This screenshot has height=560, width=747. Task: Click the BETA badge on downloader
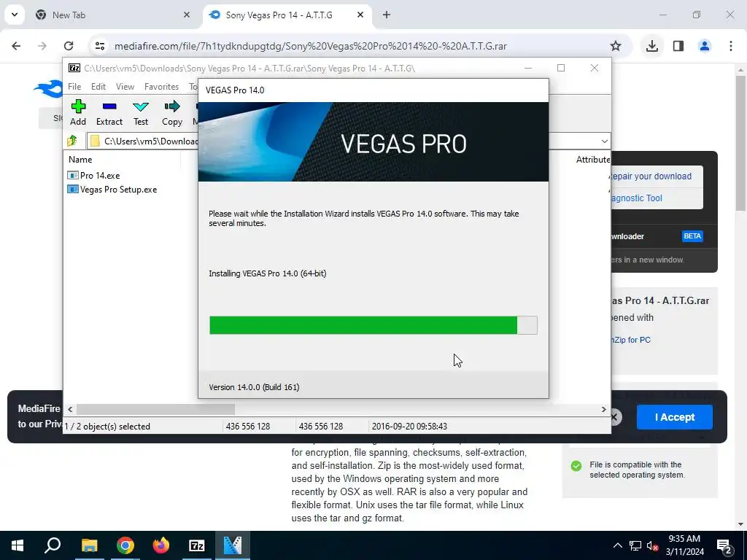692,236
